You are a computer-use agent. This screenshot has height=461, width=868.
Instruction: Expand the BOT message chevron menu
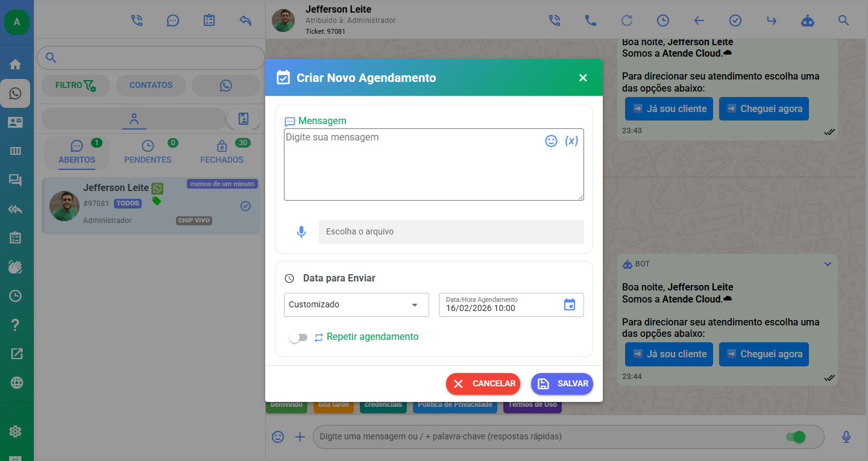click(828, 264)
